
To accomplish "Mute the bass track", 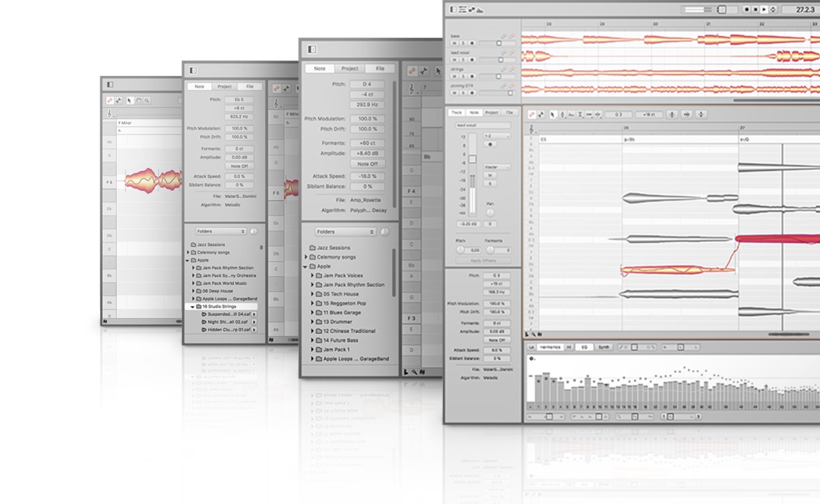I will pos(454,43).
